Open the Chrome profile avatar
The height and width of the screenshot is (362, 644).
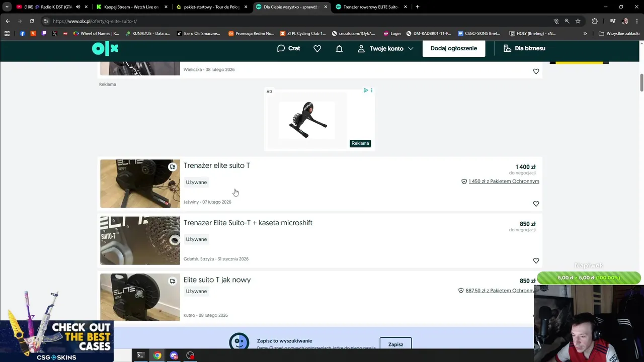[x=625, y=21]
